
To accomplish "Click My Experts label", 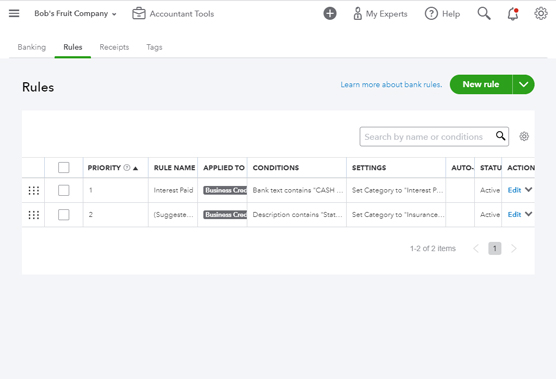I will pyautogui.click(x=387, y=14).
